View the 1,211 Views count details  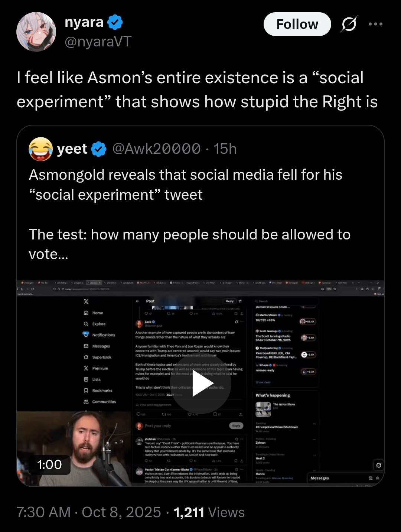(x=209, y=512)
